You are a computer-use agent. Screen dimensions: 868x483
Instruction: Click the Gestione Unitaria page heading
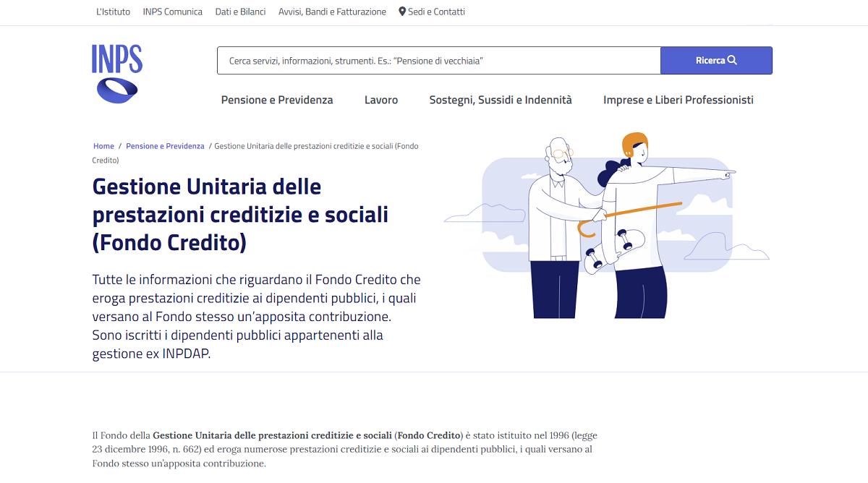click(241, 215)
